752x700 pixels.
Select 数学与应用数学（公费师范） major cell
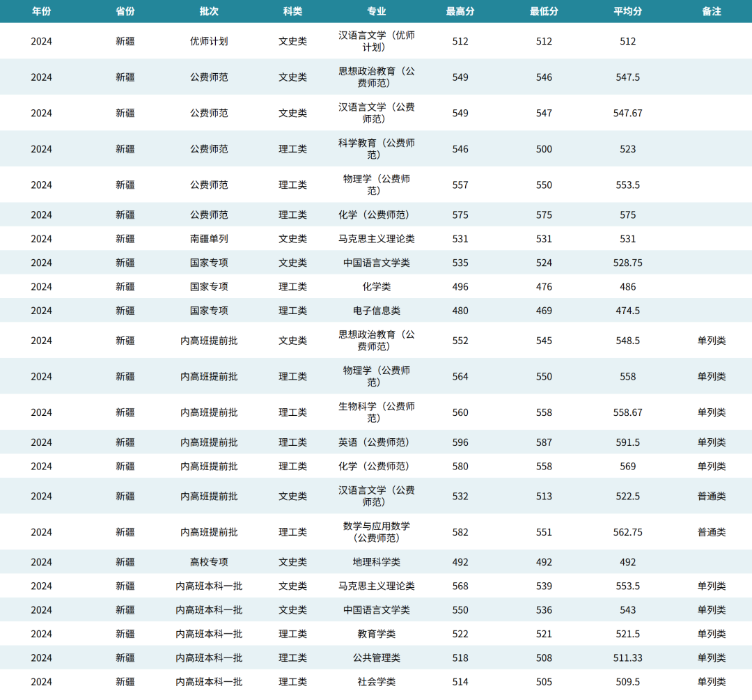(377, 532)
